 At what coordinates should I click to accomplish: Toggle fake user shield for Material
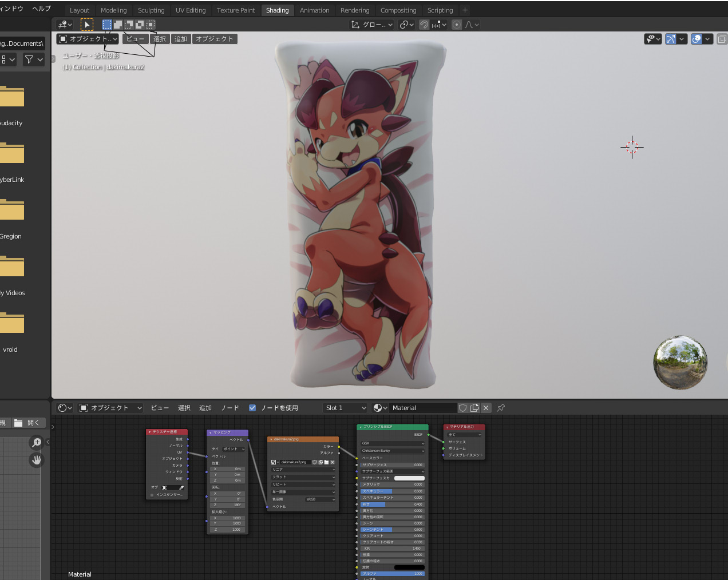pos(463,408)
